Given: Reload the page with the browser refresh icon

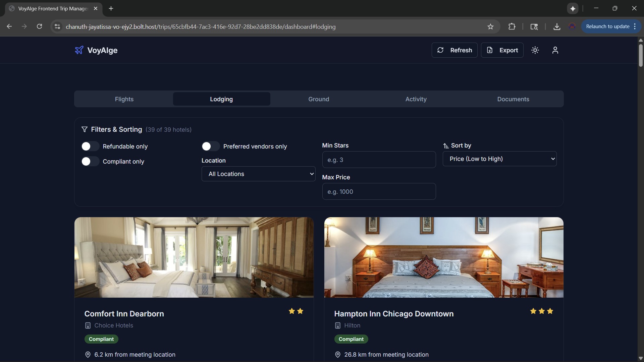Looking at the screenshot, I should click(39, 26).
